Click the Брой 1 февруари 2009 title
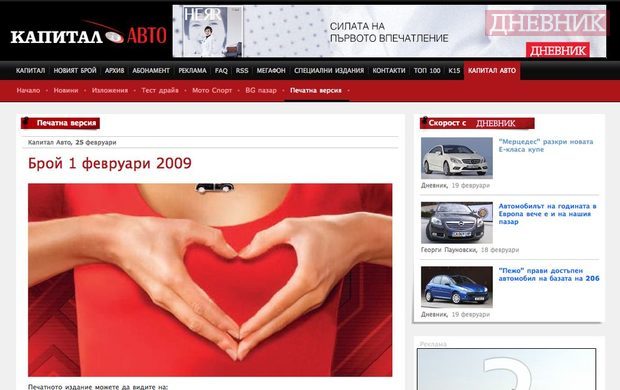Screen dimensions: 620x390 [110, 163]
